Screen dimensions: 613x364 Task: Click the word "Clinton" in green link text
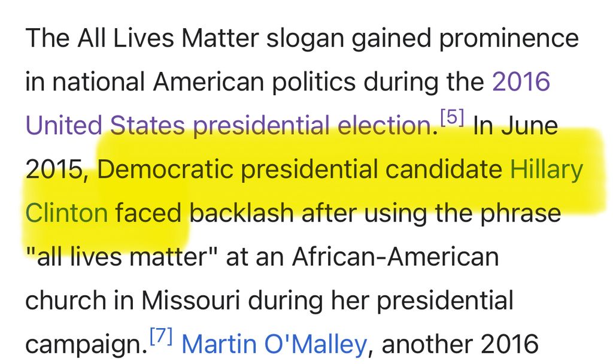[66, 213]
